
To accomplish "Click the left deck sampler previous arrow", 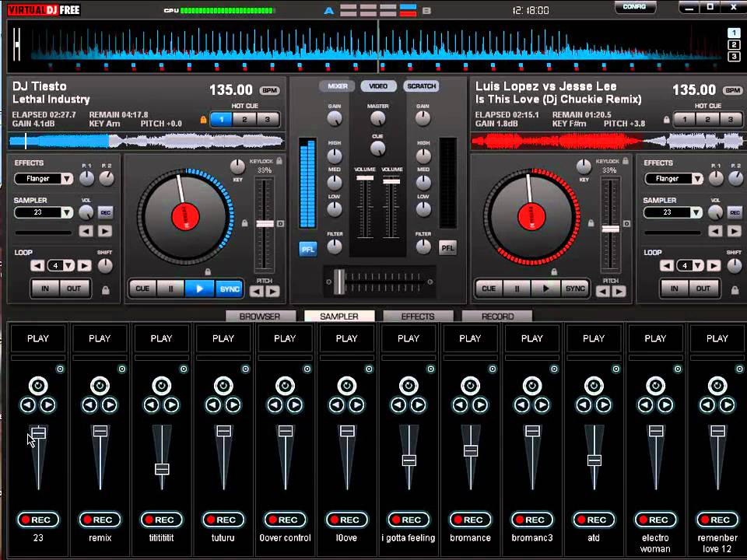I will coord(86,232).
